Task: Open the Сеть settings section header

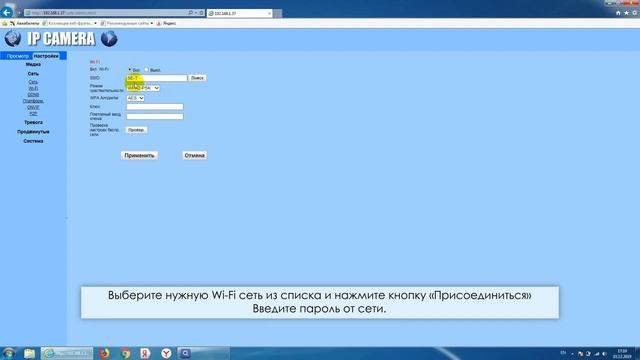Action: coord(33,74)
